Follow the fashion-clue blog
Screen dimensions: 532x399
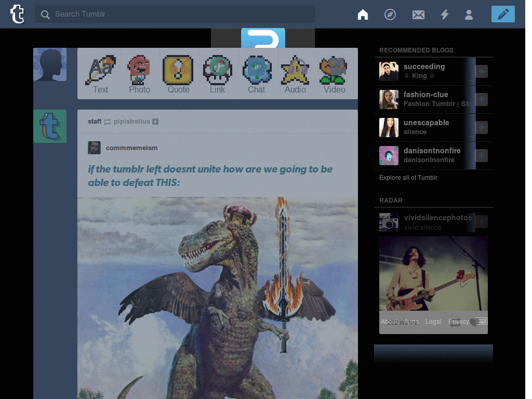(481, 99)
